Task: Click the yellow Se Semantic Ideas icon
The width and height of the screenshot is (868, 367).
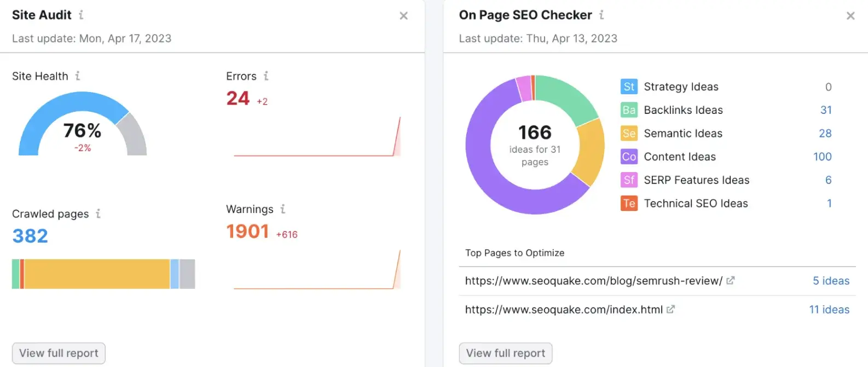Action: pos(629,133)
